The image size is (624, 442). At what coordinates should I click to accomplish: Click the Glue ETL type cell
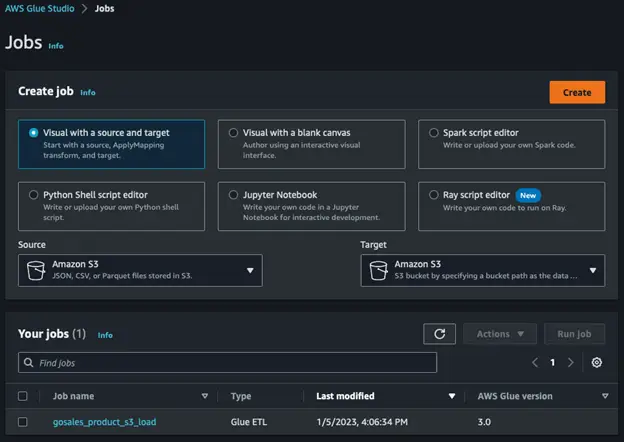point(249,422)
